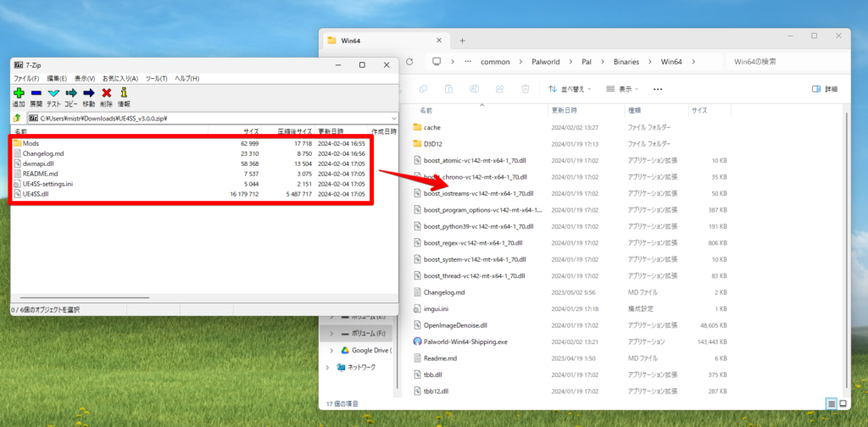This screenshot has width=868, height=427.
Task: Click the 7-Zip Add (追加) toolbar icon
Action: [x=19, y=94]
